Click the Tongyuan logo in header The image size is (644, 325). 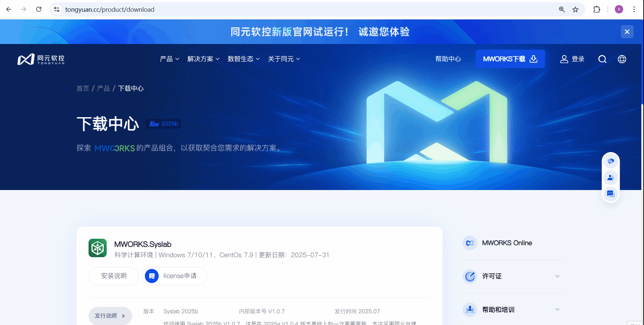click(x=41, y=59)
